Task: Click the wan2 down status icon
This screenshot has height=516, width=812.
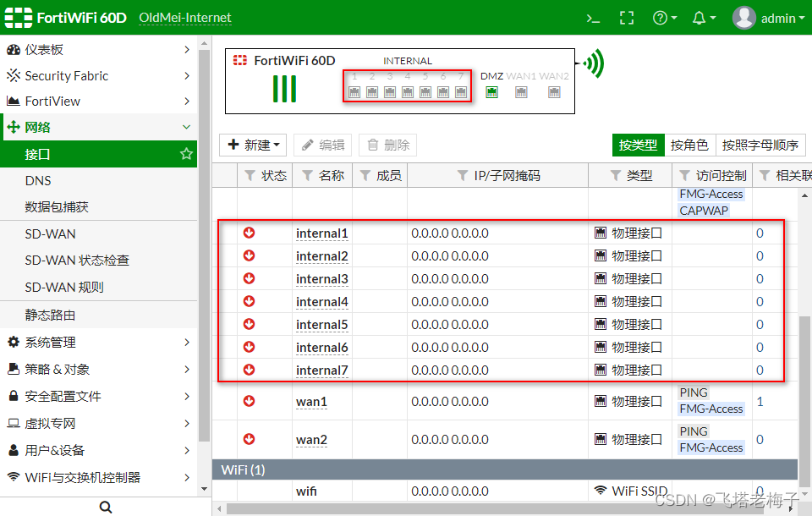Action: pos(249,439)
